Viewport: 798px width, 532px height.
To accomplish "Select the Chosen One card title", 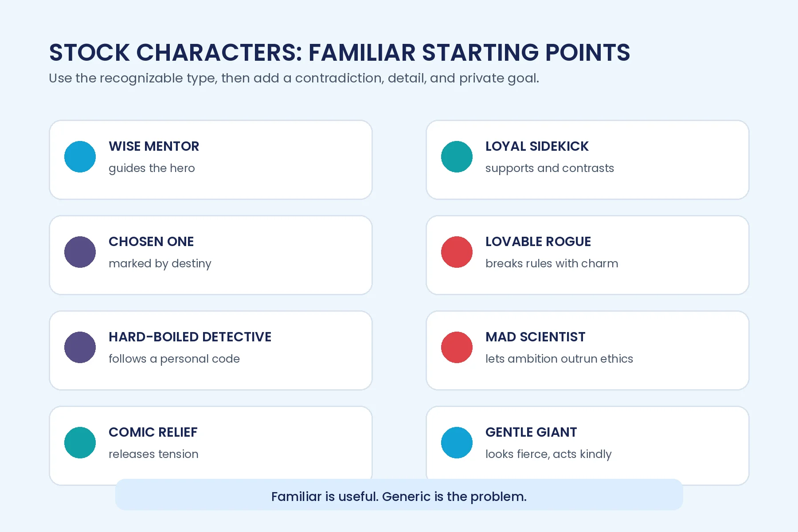I will pos(151,242).
